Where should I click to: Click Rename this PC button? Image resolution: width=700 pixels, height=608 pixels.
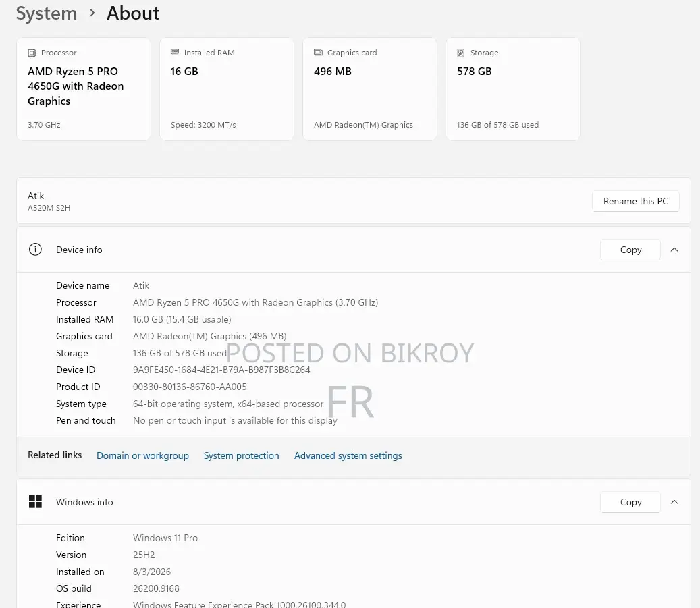[x=636, y=201]
